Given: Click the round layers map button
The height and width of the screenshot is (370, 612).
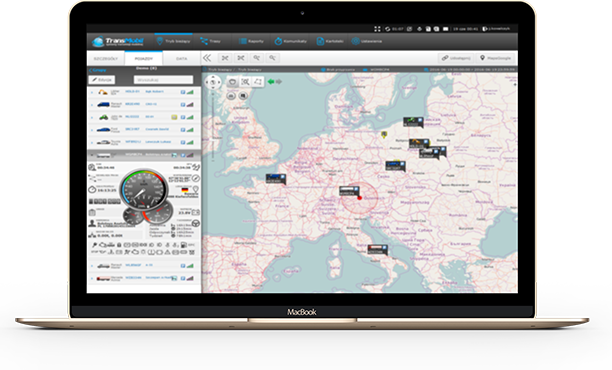Looking at the screenshot, I should coord(243,96).
